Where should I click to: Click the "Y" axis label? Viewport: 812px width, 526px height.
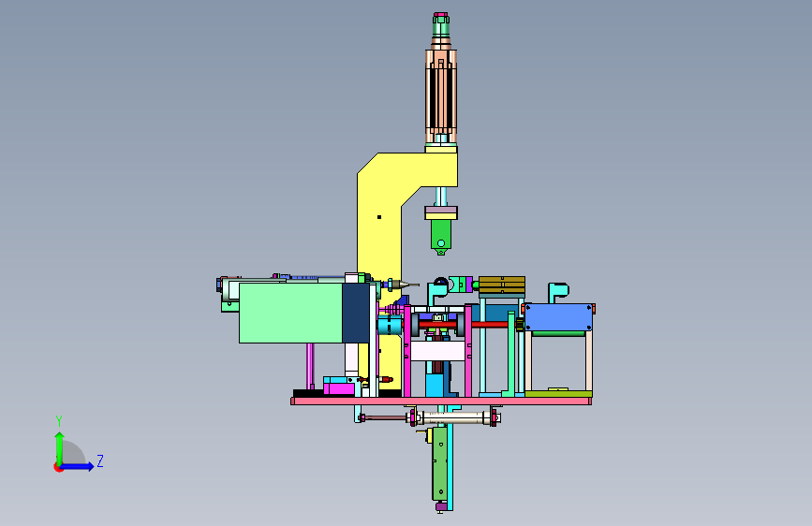(x=59, y=420)
